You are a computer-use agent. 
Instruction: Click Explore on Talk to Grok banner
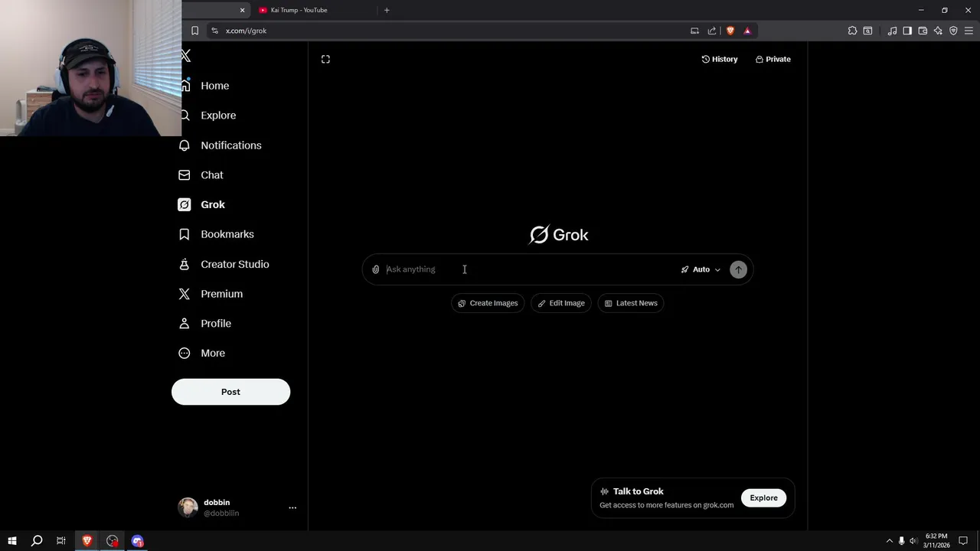click(x=763, y=498)
